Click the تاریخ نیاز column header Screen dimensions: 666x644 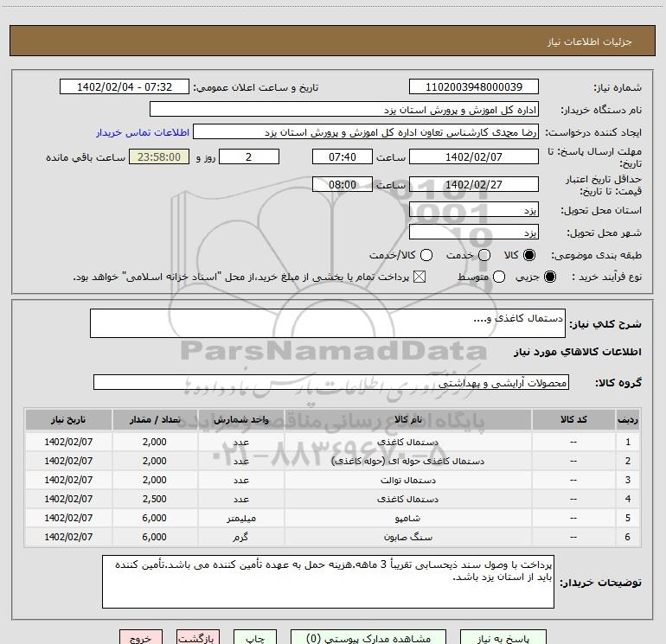tap(68, 420)
